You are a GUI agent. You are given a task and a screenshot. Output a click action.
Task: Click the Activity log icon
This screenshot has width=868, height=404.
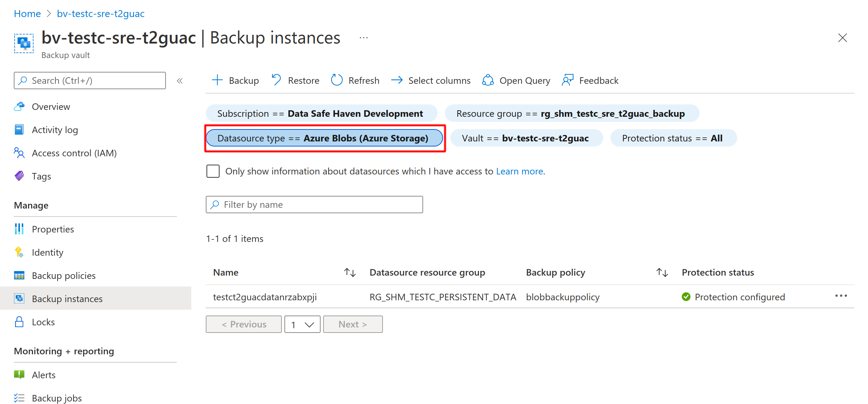19,129
